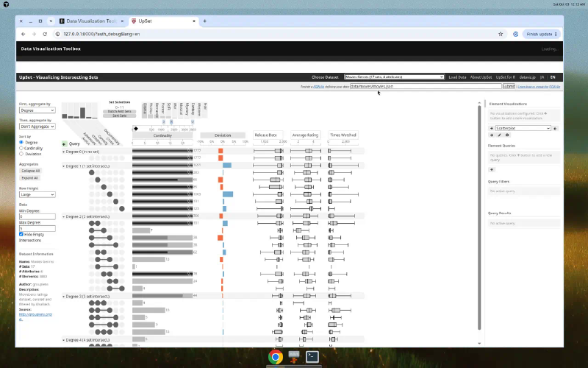The image size is (588, 368).
Task: Bookmark this page with the star icon
Action: [x=501, y=34]
